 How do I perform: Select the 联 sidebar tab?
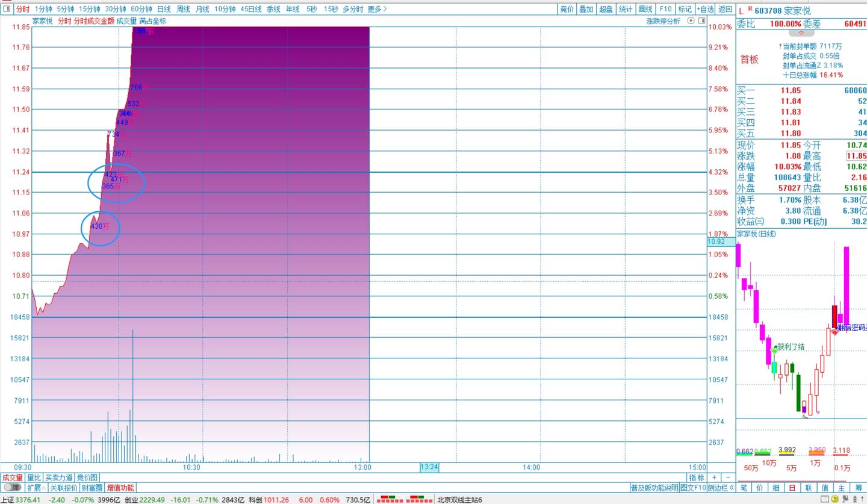[809, 488]
